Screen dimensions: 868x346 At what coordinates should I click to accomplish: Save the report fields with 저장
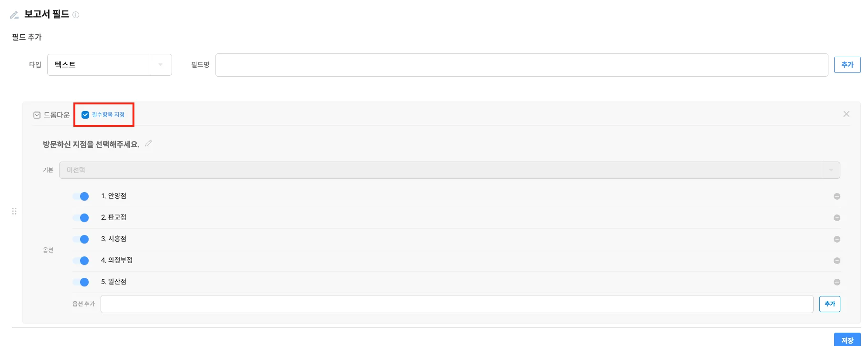[x=847, y=340]
